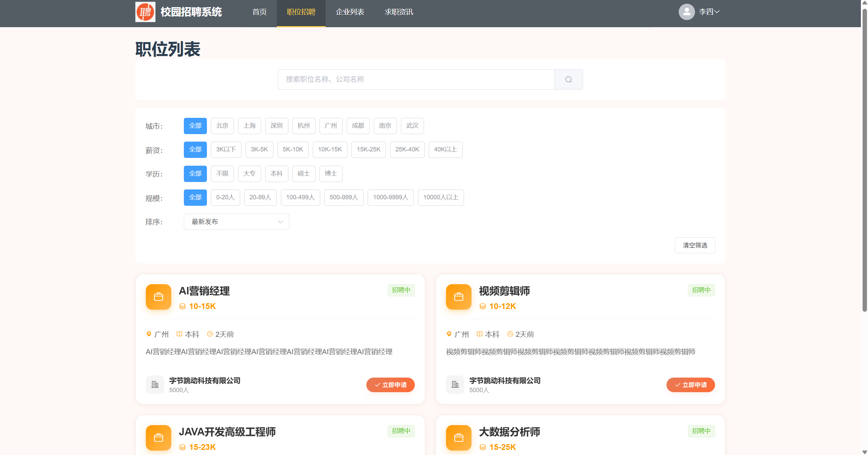Click company building icon under AI营销经理
868x455 pixels.
155,385
